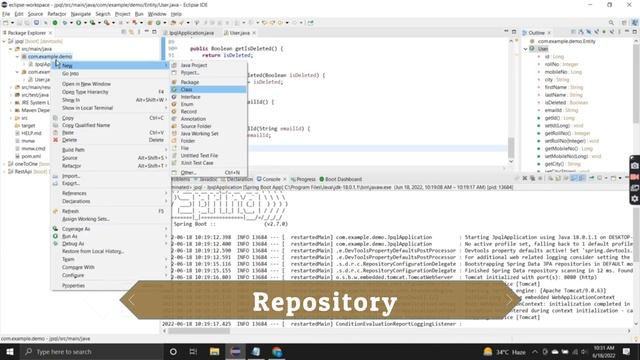Maximize the Package Explorer view
The width and height of the screenshot is (640, 360).
154,32
